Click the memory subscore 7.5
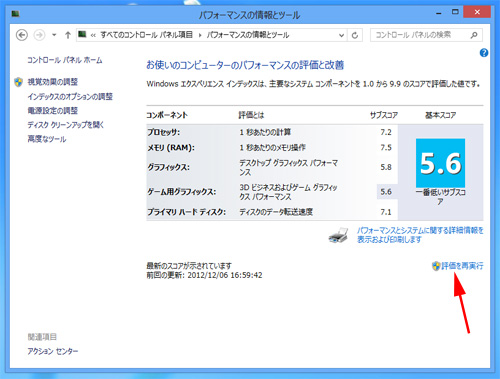The width and height of the screenshot is (500, 379). [x=386, y=148]
